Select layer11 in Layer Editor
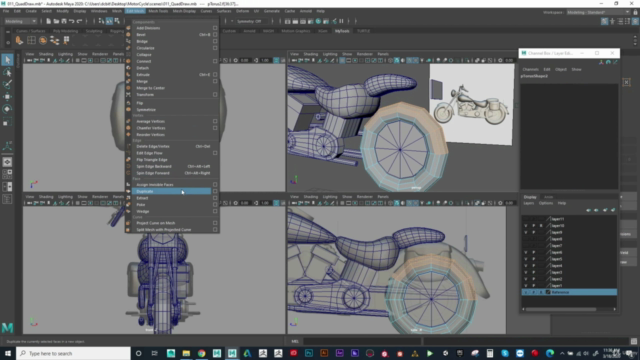The height and width of the screenshot is (360, 640). [558, 219]
